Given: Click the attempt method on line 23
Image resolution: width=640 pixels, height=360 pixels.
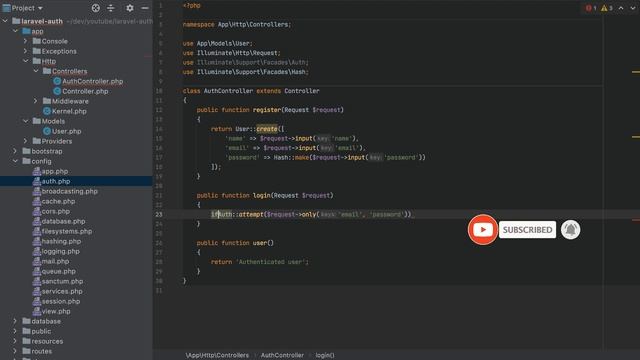Looking at the screenshot, I should pos(251,214).
